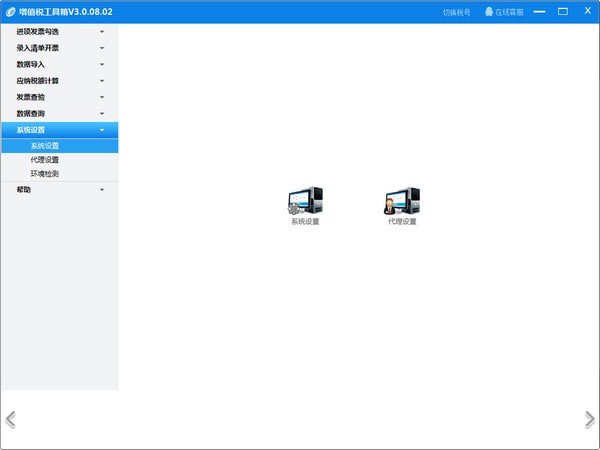The image size is (600, 450).
Task: Select 帮助 in the sidebar
Action: tap(23, 190)
